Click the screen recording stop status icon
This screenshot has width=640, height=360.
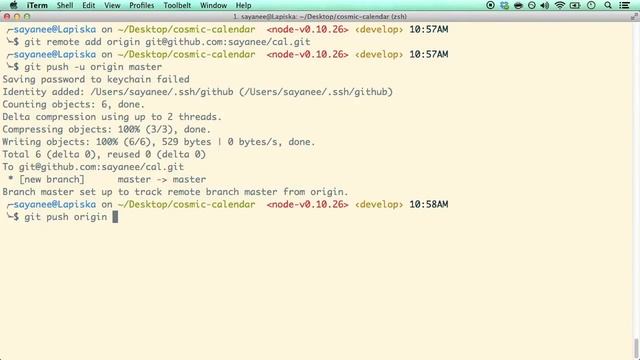[491, 5]
